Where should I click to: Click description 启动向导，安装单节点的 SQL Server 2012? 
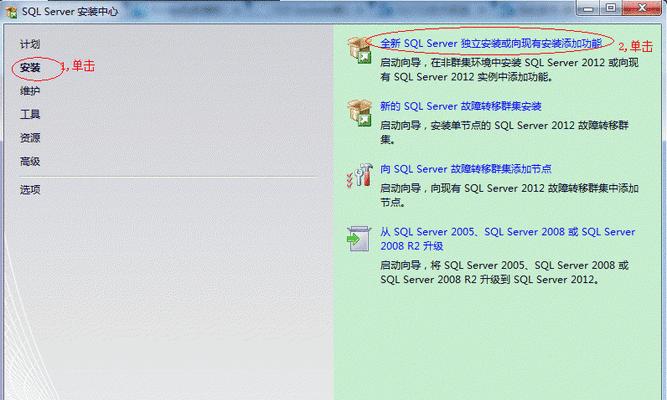[504, 132]
